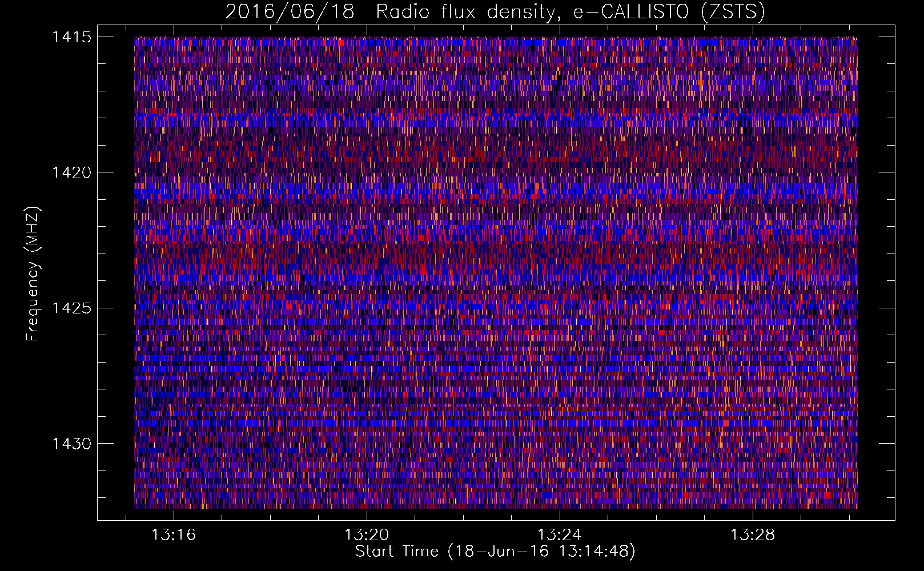Select the 1415 frequency axis label
The width and height of the screenshot is (924, 571).
coord(71,37)
